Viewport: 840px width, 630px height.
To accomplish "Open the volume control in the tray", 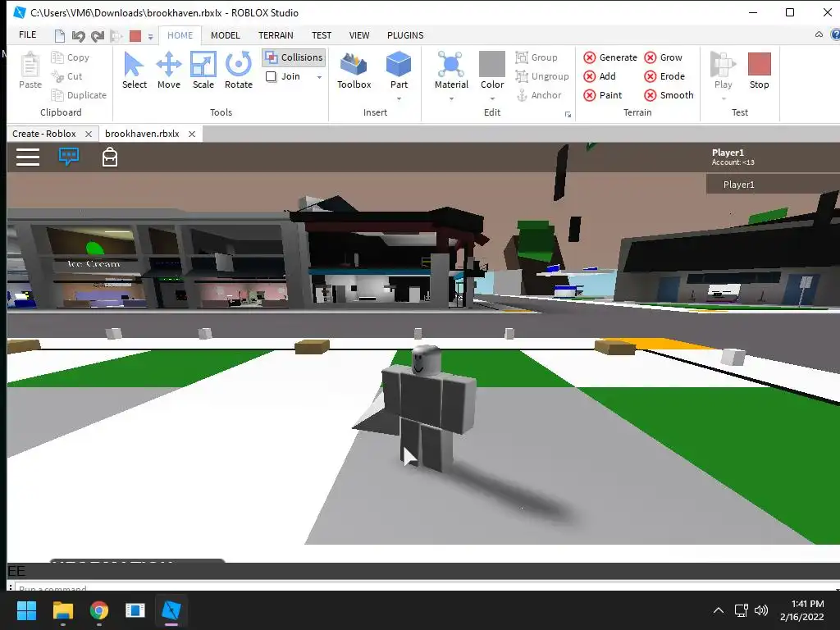I will tap(760, 610).
